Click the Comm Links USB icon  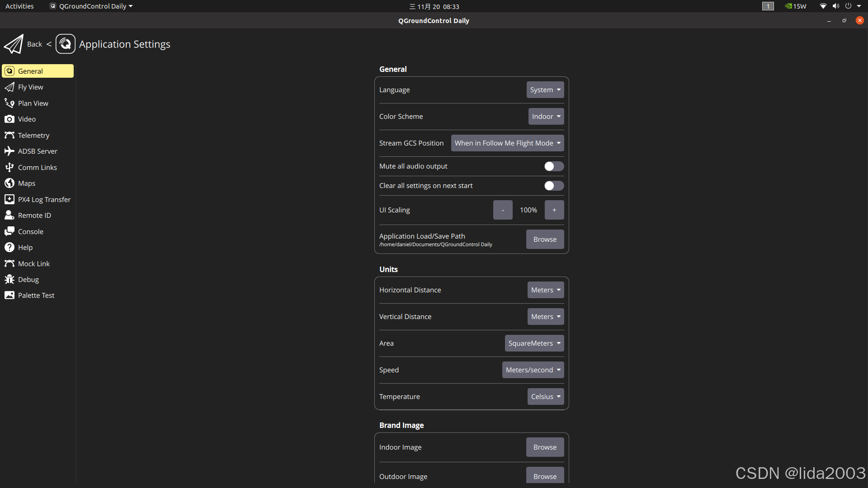coord(9,167)
